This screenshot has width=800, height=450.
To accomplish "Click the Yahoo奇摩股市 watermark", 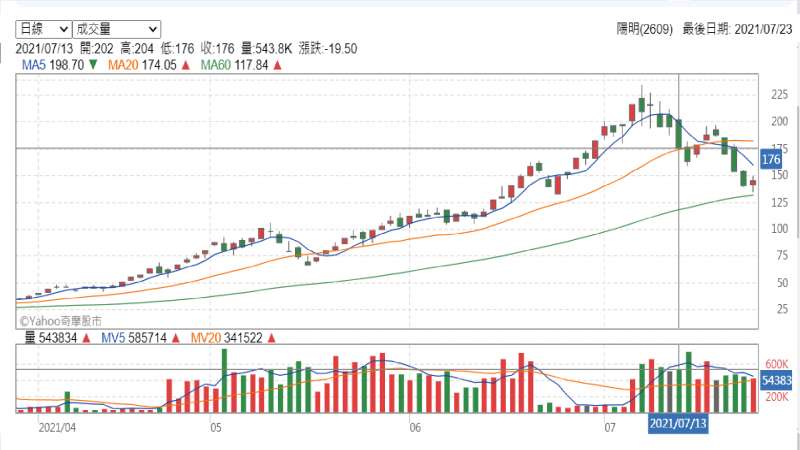I will [61, 321].
